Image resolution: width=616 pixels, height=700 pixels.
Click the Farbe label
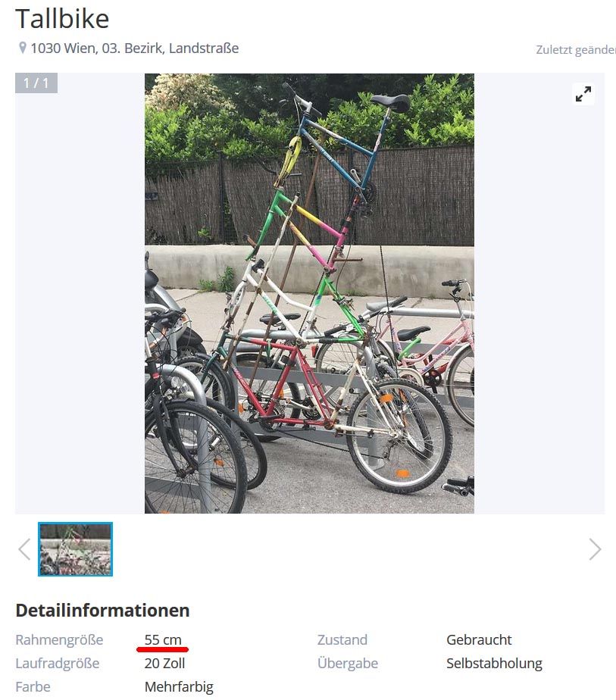[x=33, y=686]
